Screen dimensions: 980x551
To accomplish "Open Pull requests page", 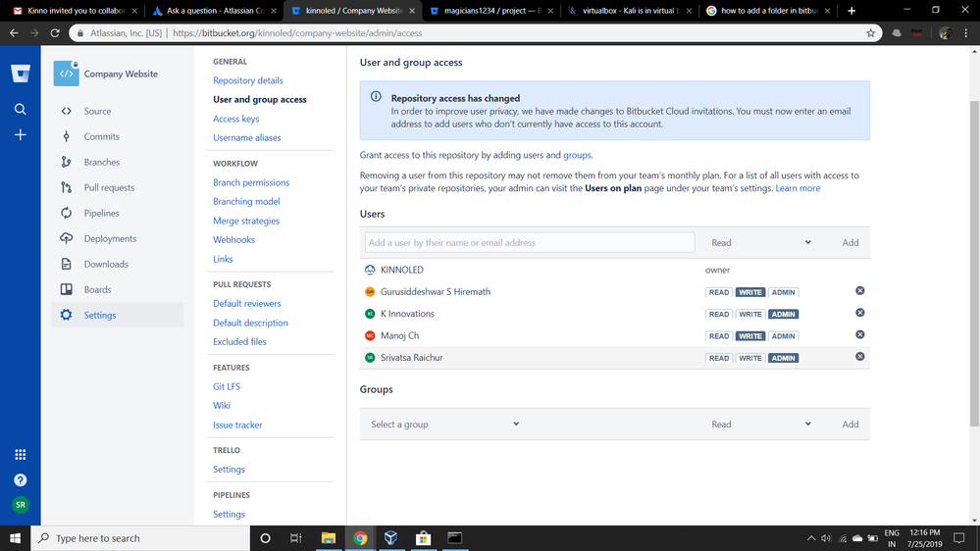I will coord(109,188).
